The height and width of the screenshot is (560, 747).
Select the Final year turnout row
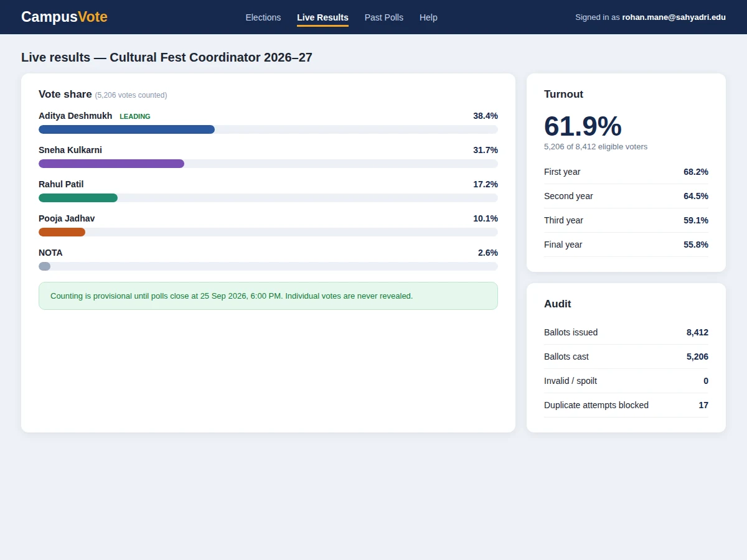coord(626,245)
